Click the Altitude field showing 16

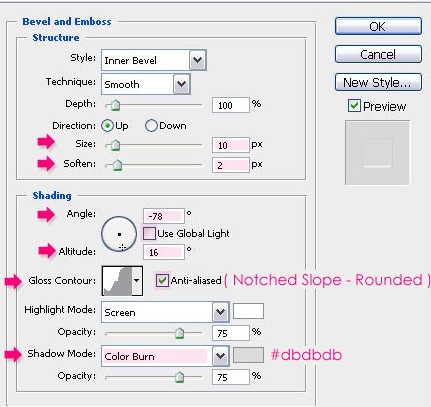[163, 252]
